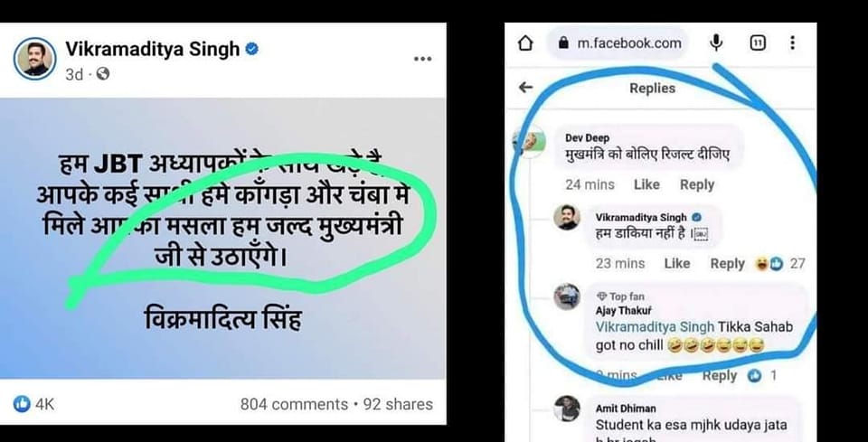868x442 pixels.
Task: Open the post's three-dot options menu
Action: (x=422, y=60)
